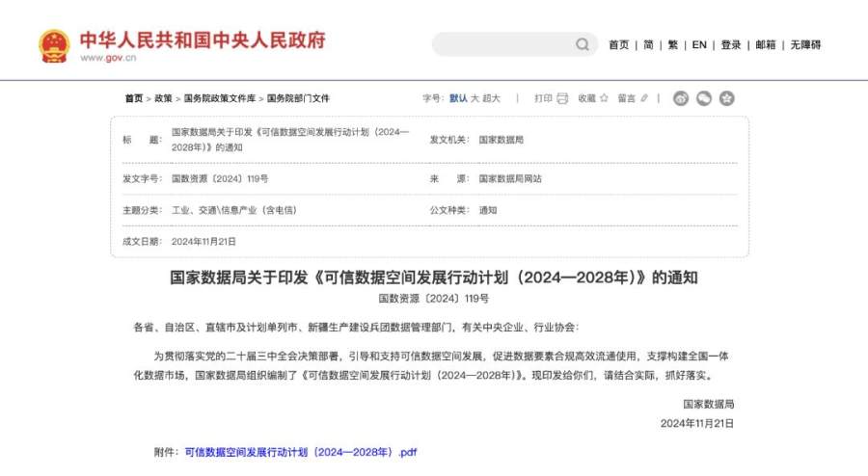Share via the Qzone star round icon
868x476 pixels.
coord(727,98)
